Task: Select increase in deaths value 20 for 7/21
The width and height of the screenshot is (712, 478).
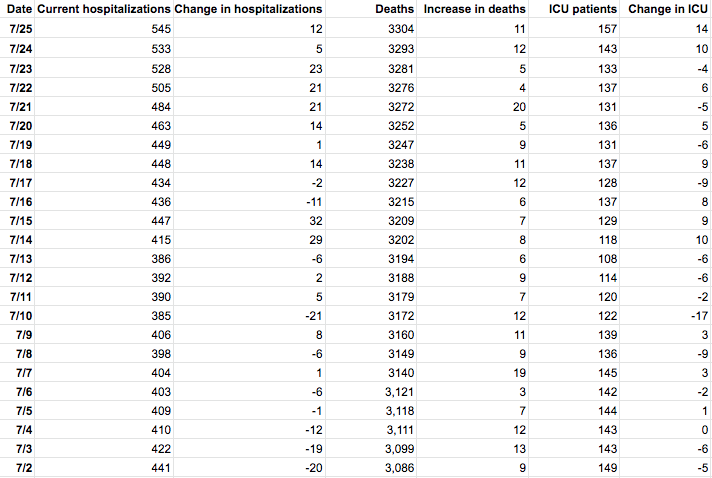Action: pos(519,105)
